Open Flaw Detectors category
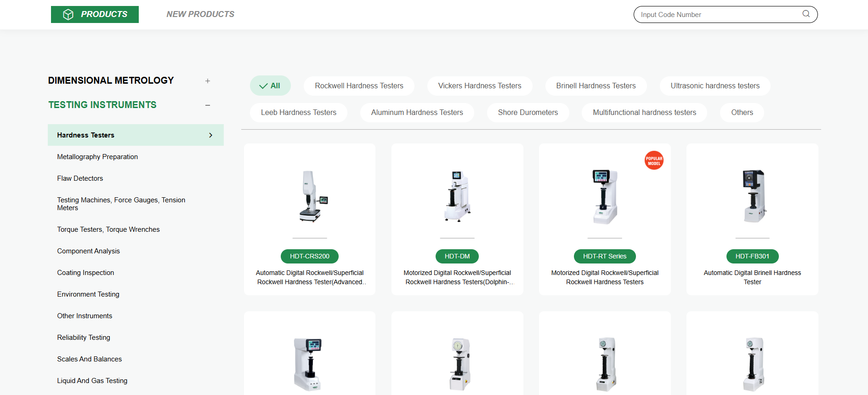The width and height of the screenshot is (868, 395). [x=80, y=178]
